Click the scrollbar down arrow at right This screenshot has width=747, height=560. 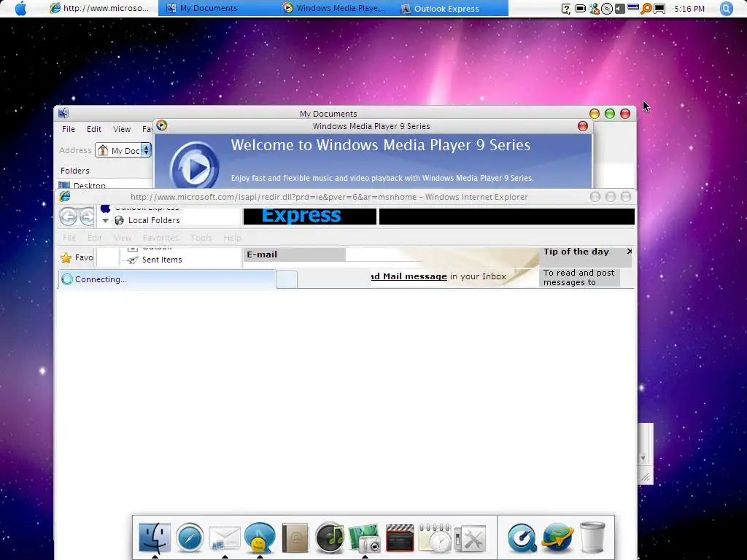(643, 458)
